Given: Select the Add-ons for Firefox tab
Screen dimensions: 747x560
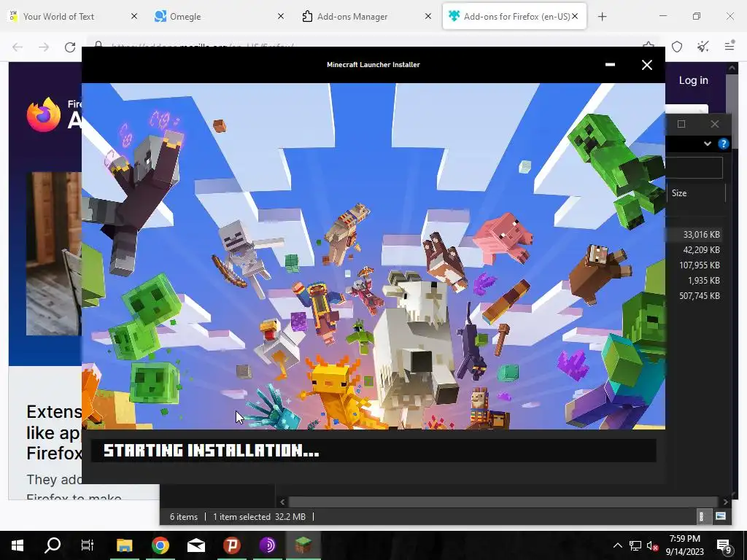Looking at the screenshot, I should (514, 17).
